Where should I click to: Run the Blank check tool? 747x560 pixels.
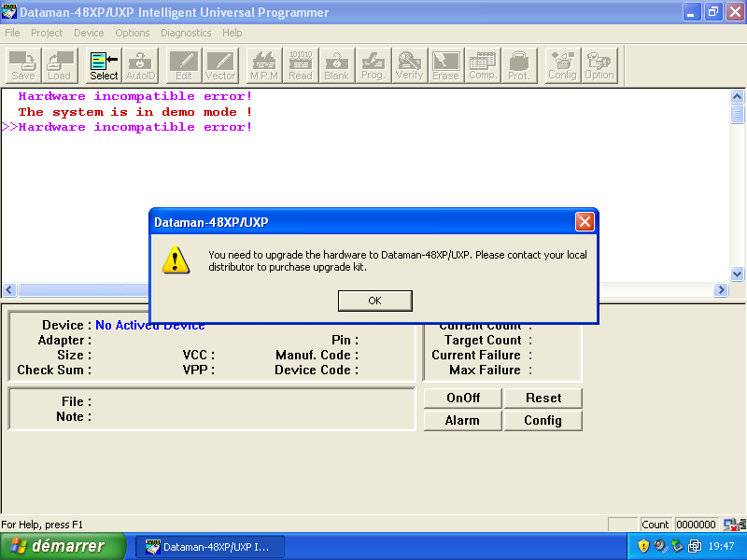click(337, 65)
